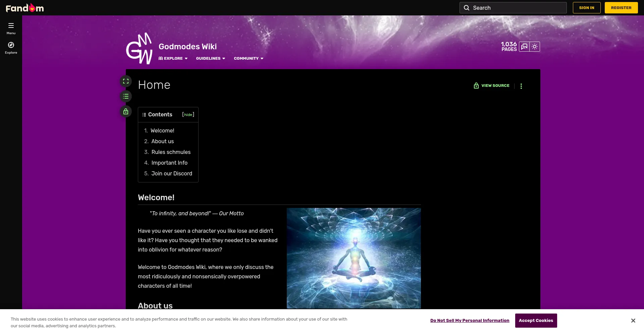The height and width of the screenshot is (333, 644).
Task: Open the page options three-dot menu
Action: click(x=521, y=86)
